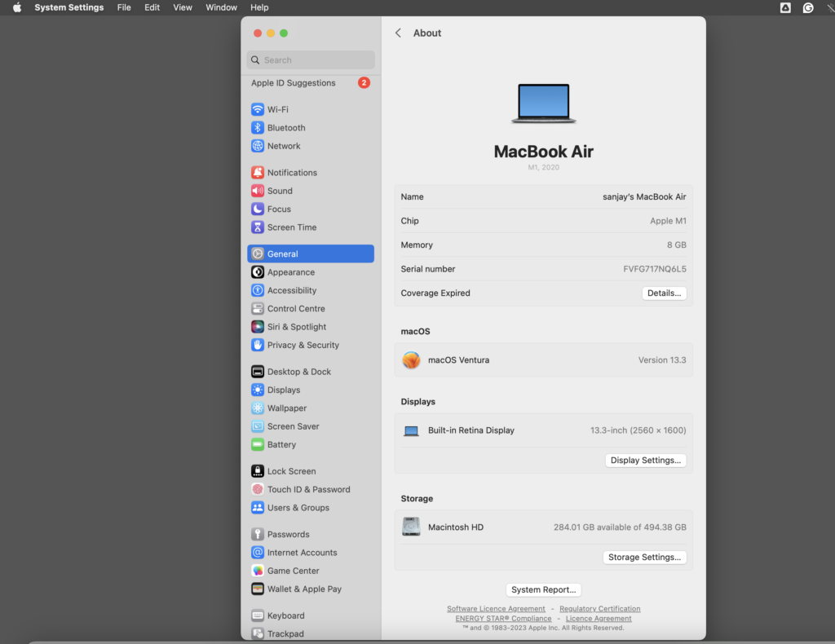
Task: Select the Lock Screen padlock icon
Action: point(258,471)
